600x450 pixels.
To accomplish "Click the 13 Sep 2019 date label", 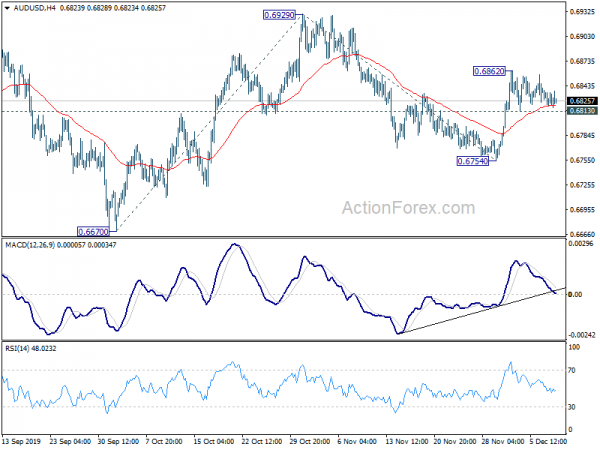I will pos(21,442).
